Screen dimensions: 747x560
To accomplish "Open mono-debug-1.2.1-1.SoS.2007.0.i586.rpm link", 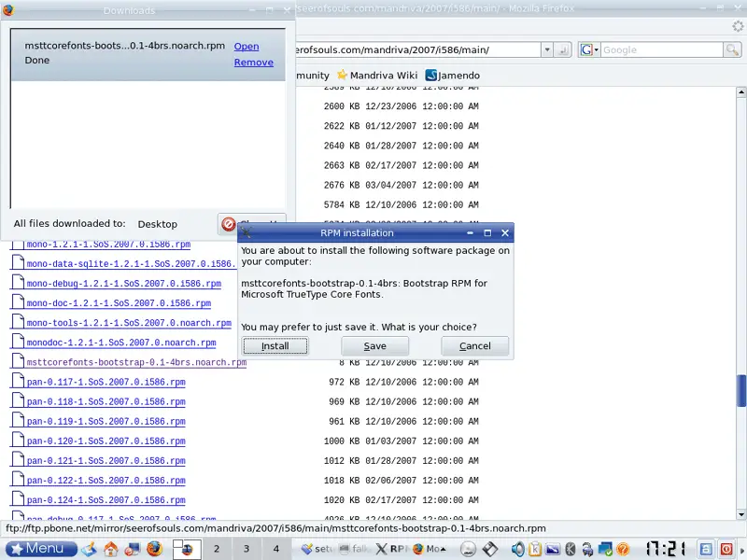I will click(124, 284).
